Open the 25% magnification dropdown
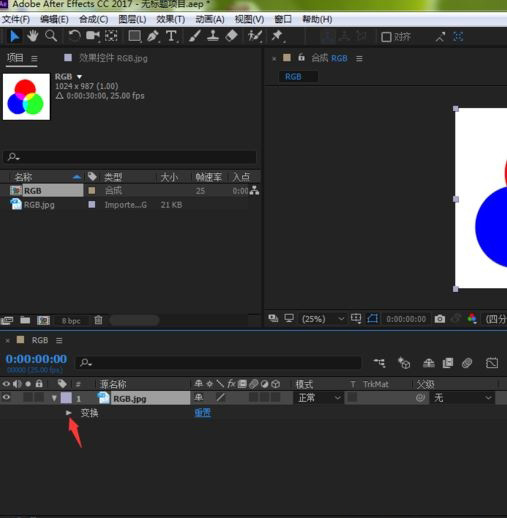The image size is (507, 518). 323,319
